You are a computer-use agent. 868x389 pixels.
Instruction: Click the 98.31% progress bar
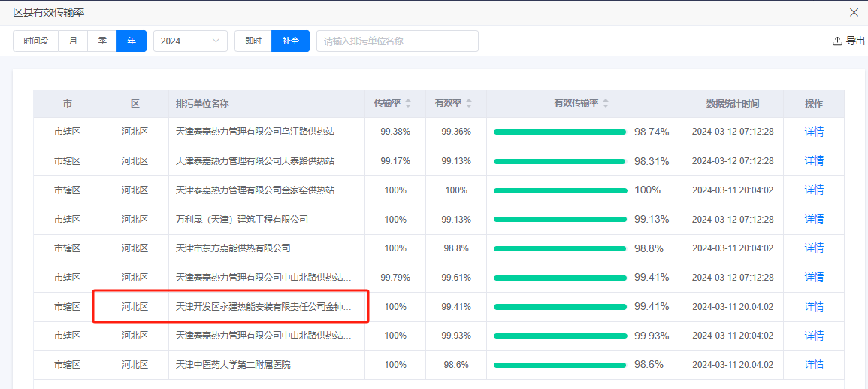pyautogui.click(x=560, y=161)
